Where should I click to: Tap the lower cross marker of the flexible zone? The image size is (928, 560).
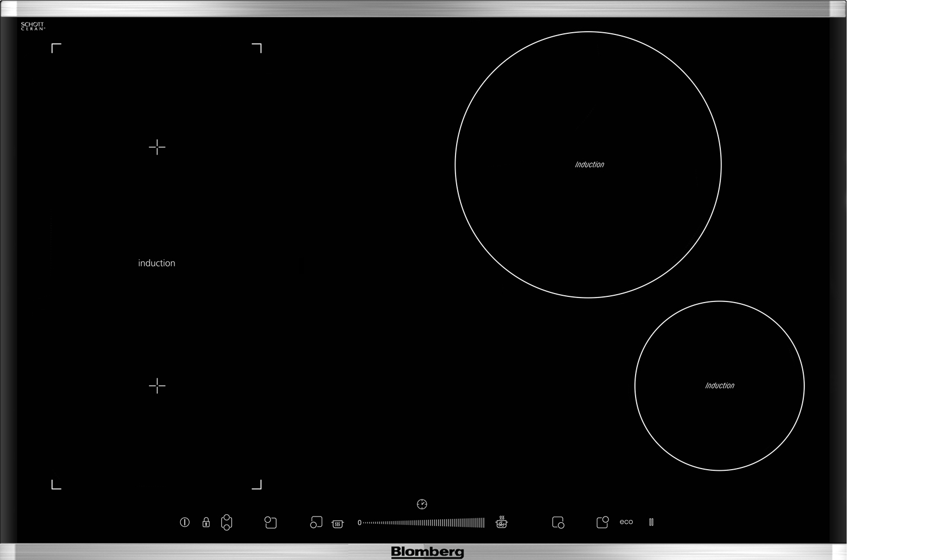pos(157,386)
